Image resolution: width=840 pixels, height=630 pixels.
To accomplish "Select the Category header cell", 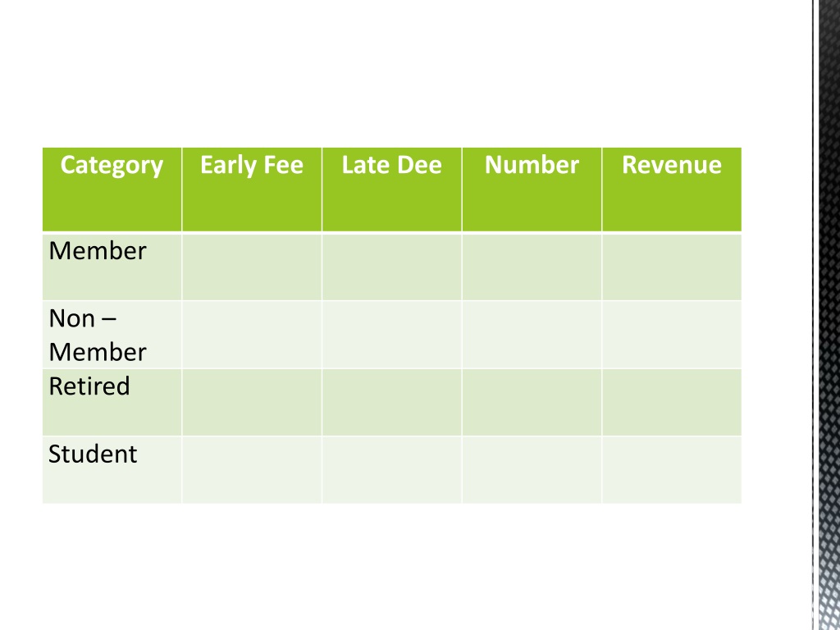I will (112, 189).
